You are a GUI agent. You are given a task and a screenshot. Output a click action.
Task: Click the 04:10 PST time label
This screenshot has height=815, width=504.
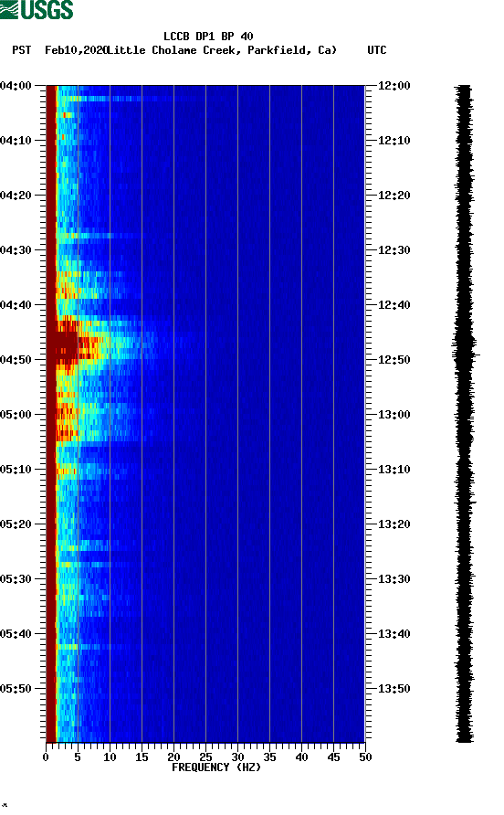click(x=16, y=141)
